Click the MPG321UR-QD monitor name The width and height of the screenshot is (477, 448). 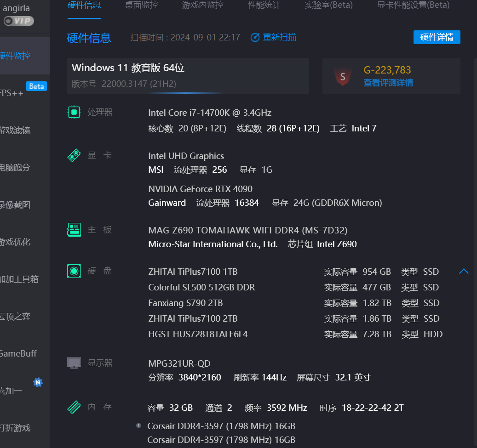click(x=179, y=363)
